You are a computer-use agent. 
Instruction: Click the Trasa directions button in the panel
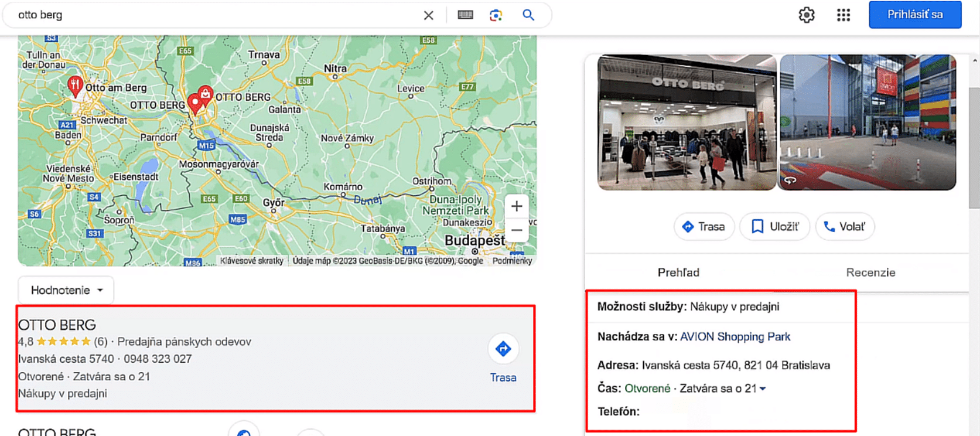pyautogui.click(x=704, y=227)
